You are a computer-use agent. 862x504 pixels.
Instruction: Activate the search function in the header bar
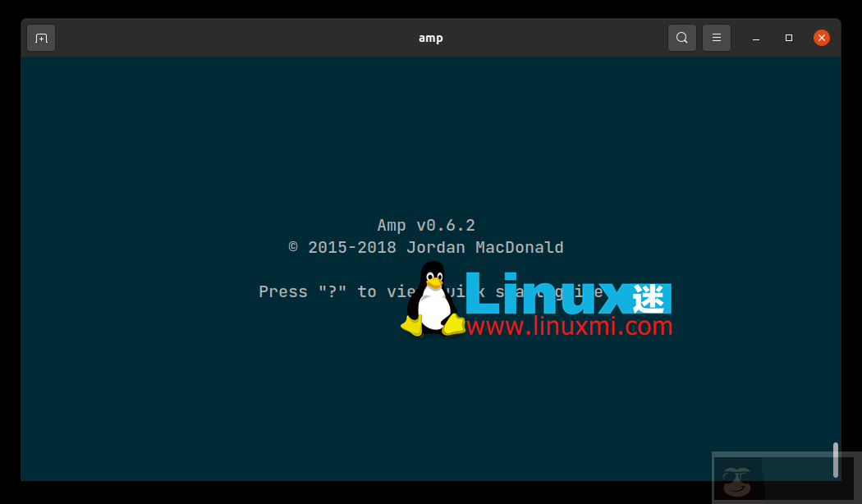coord(681,37)
